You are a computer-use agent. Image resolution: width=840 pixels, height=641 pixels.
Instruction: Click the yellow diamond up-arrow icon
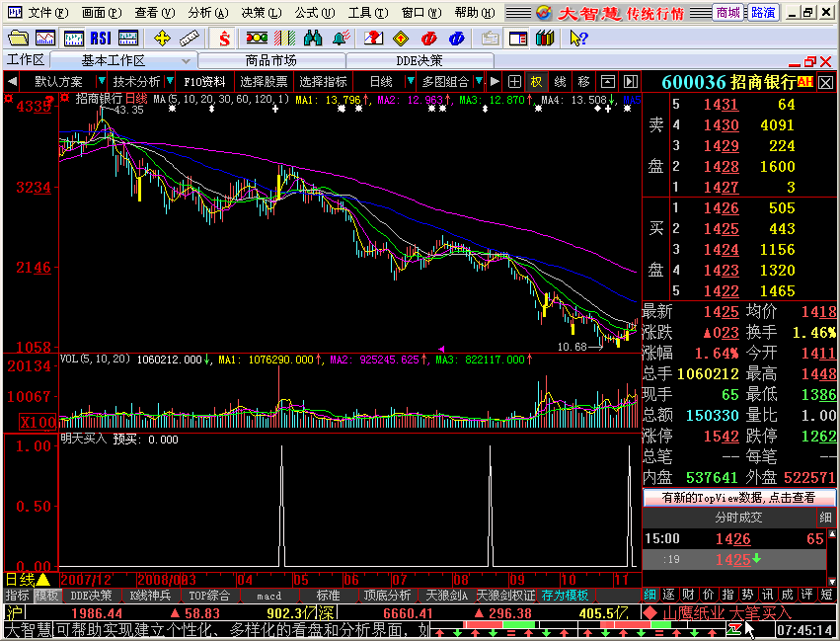pyautogui.click(x=401, y=39)
